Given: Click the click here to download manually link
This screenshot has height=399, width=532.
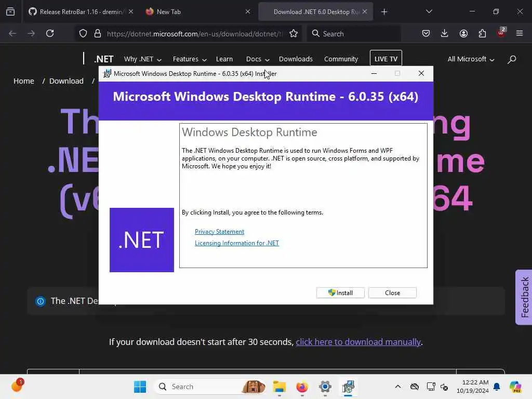Looking at the screenshot, I should click(x=358, y=342).
